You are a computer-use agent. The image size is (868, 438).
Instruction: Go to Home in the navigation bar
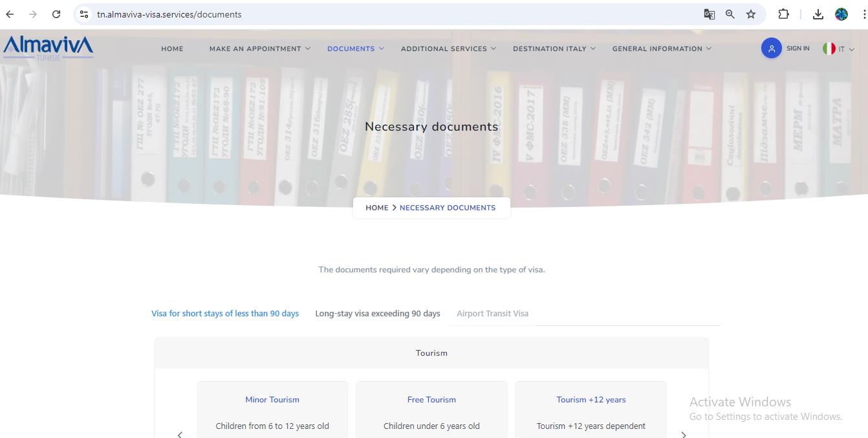point(172,49)
